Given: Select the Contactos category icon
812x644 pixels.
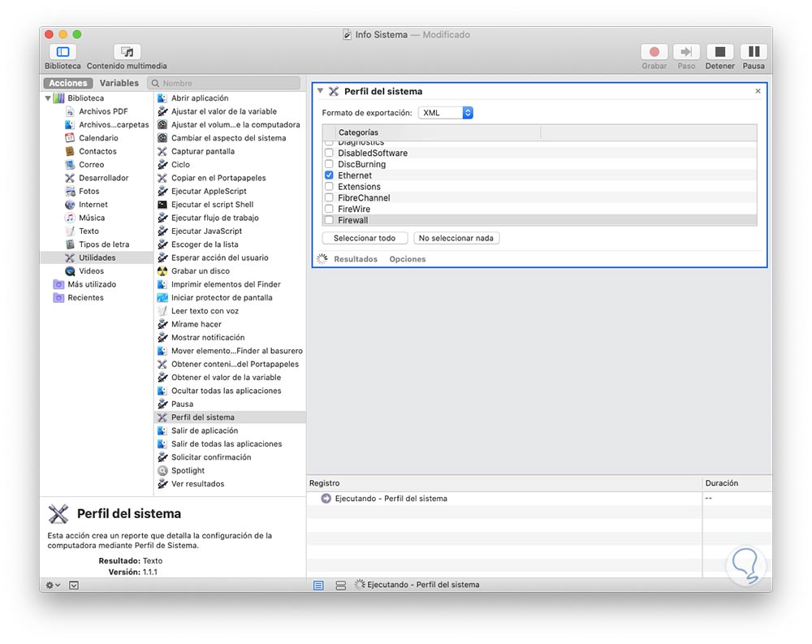Looking at the screenshot, I should 70,151.
